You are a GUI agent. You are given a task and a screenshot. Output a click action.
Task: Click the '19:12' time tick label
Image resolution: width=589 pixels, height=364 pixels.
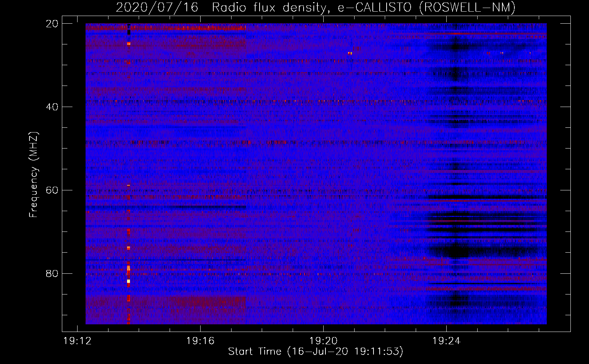pyautogui.click(x=77, y=341)
